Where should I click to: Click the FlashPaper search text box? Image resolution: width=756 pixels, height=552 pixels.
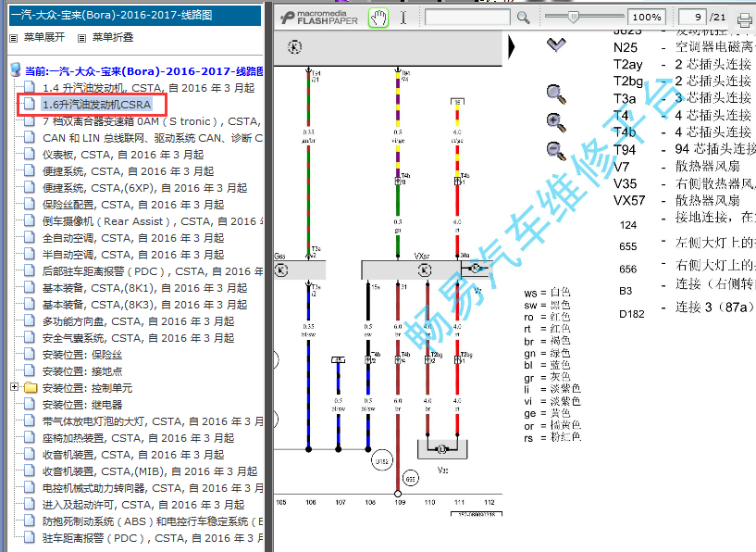pos(467,18)
